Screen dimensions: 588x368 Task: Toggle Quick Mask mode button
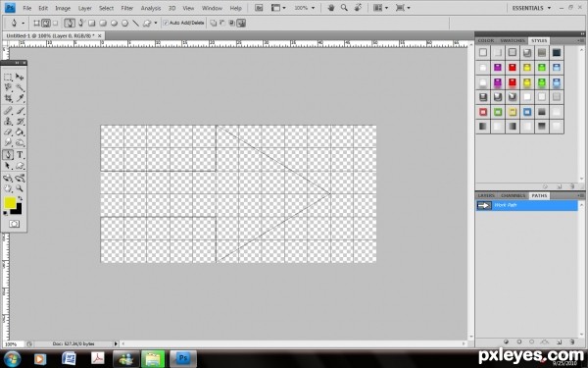coord(15,224)
